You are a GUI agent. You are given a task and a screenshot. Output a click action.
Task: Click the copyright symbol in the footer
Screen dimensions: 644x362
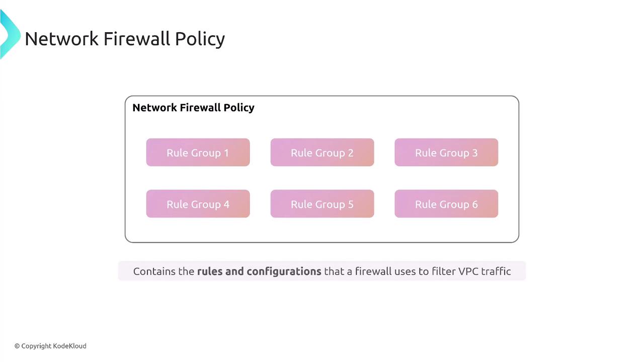(17, 346)
